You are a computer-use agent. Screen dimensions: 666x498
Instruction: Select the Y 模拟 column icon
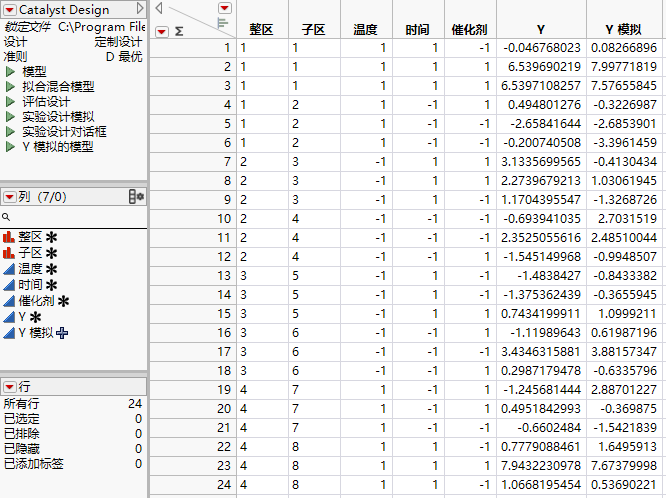[x=9, y=333]
